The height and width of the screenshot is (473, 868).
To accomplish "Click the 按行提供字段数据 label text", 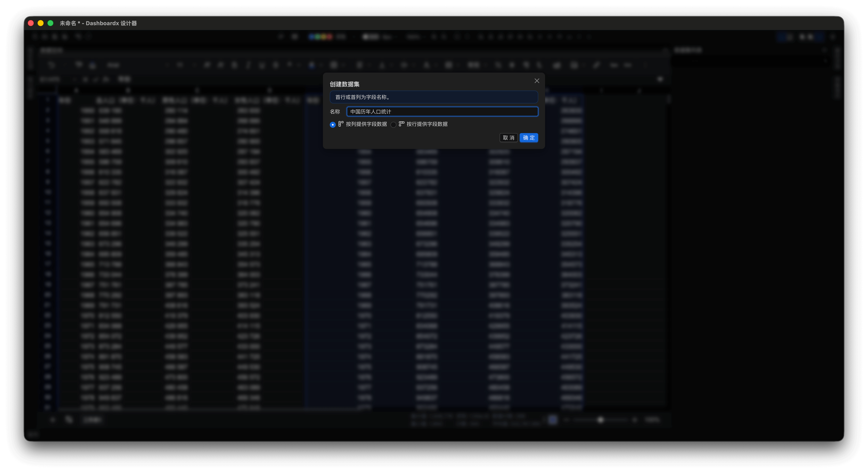I will pos(427,124).
